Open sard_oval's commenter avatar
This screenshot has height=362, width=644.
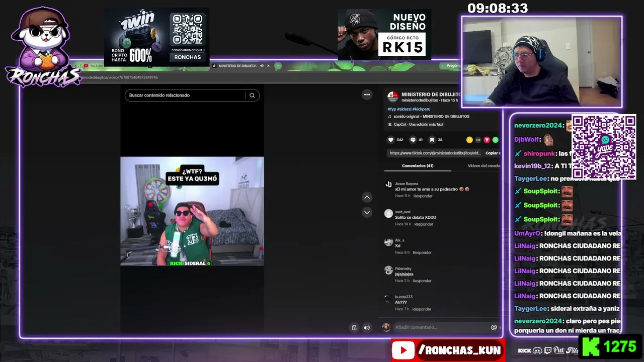point(388,214)
